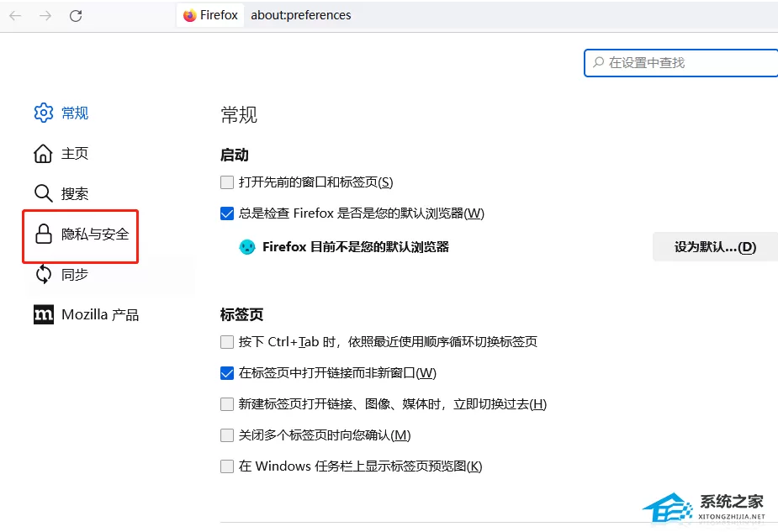The image size is (778, 532).
Task: Check 在 Windows 任务栏上显示标签页预览图
Action: [227, 466]
